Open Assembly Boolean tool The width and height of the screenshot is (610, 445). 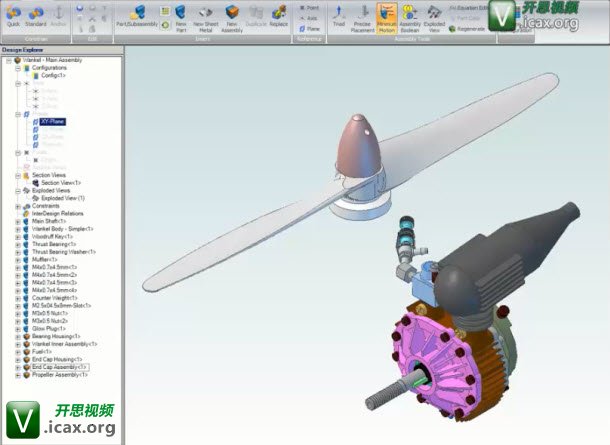pos(410,18)
